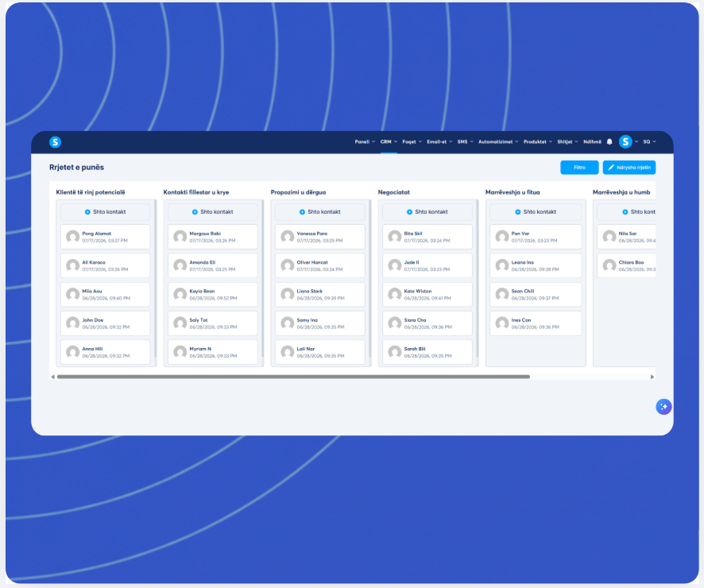Click avatar of Nila Sar card
704x588 pixels.
(x=609, y=237)
